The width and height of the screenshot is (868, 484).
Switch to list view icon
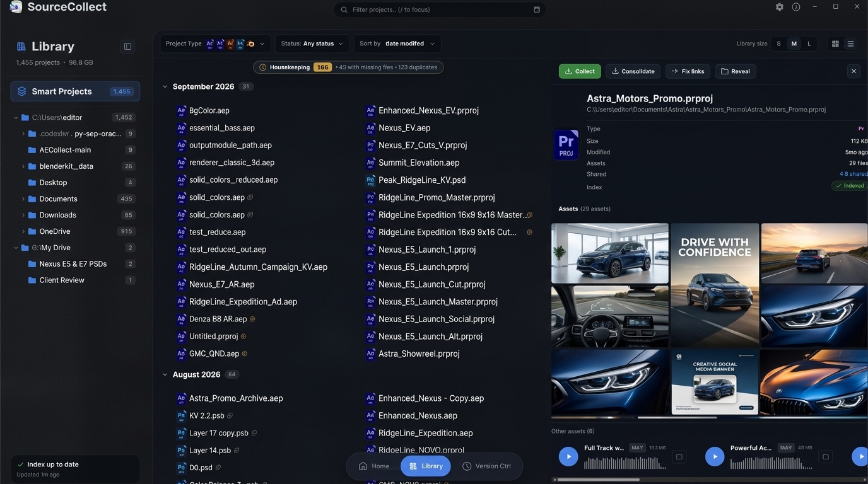pyautogui.click(x=850, y=44)
